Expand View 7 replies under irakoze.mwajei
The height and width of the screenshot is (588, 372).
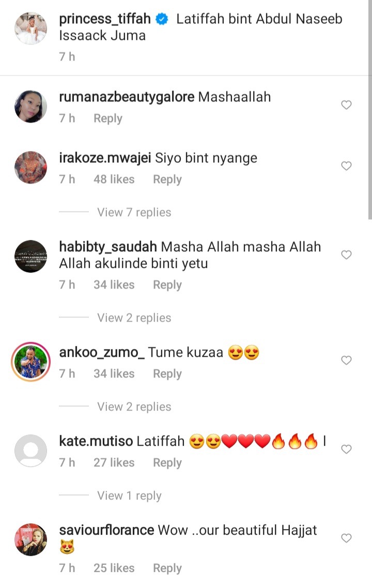pyautogui.click(x=134, y=212)
